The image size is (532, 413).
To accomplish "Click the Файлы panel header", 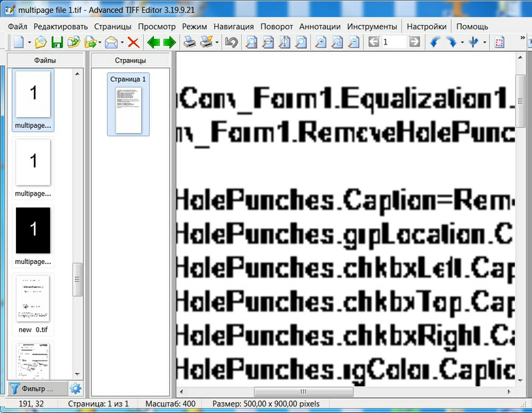I will (45, 61).
